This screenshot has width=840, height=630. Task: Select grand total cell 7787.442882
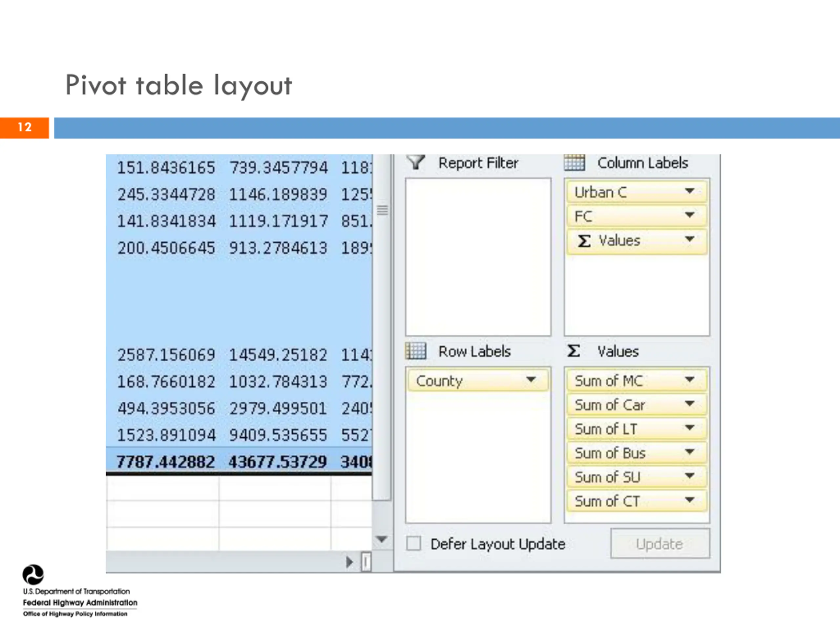[166, 462]
